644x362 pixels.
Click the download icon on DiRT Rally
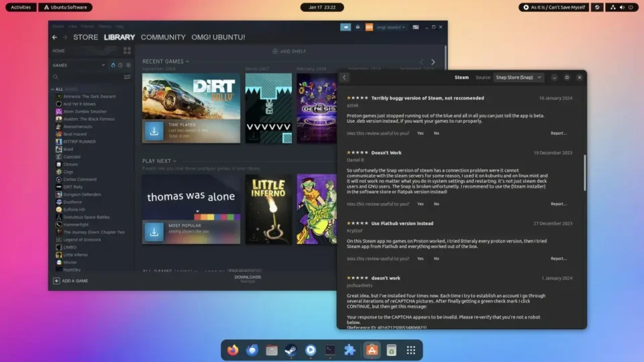154,131
